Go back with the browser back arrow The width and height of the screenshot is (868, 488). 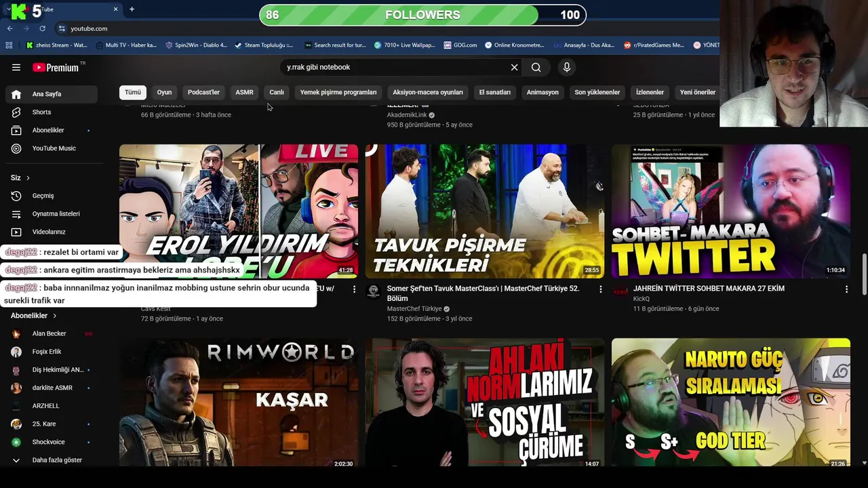click(9, 28)
